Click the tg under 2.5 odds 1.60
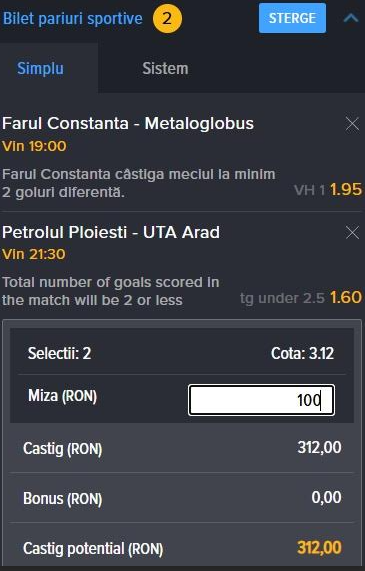This screenshot has width=365, height=571. (346, 298)
